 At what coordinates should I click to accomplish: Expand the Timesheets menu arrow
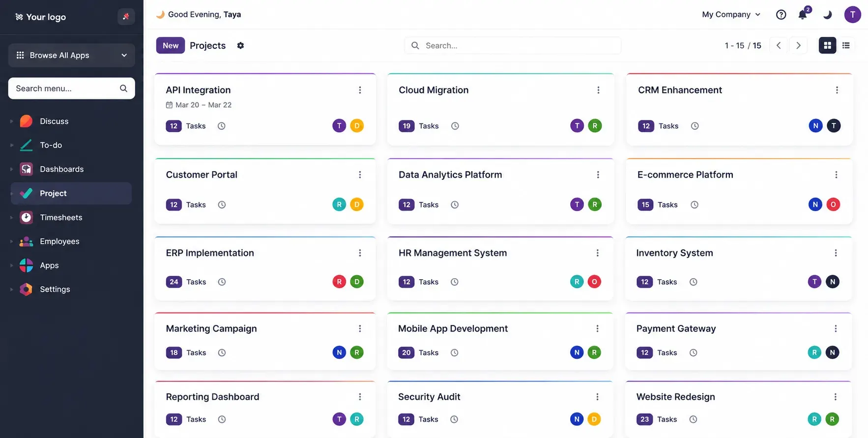coord(11,217)
